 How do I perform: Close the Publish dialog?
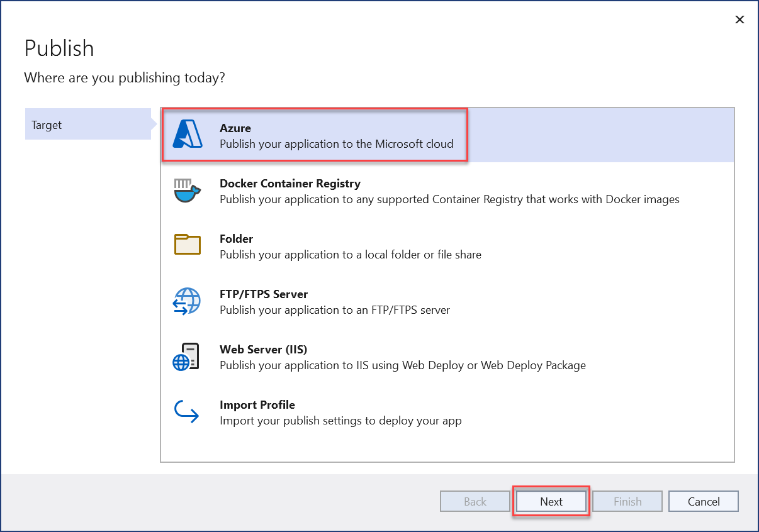click(740, 19)
